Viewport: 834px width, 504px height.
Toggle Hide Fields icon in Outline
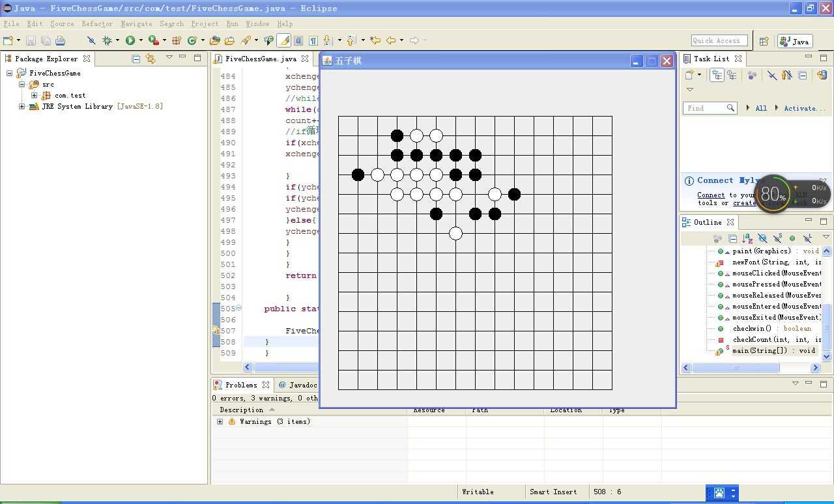coord(763,238)
